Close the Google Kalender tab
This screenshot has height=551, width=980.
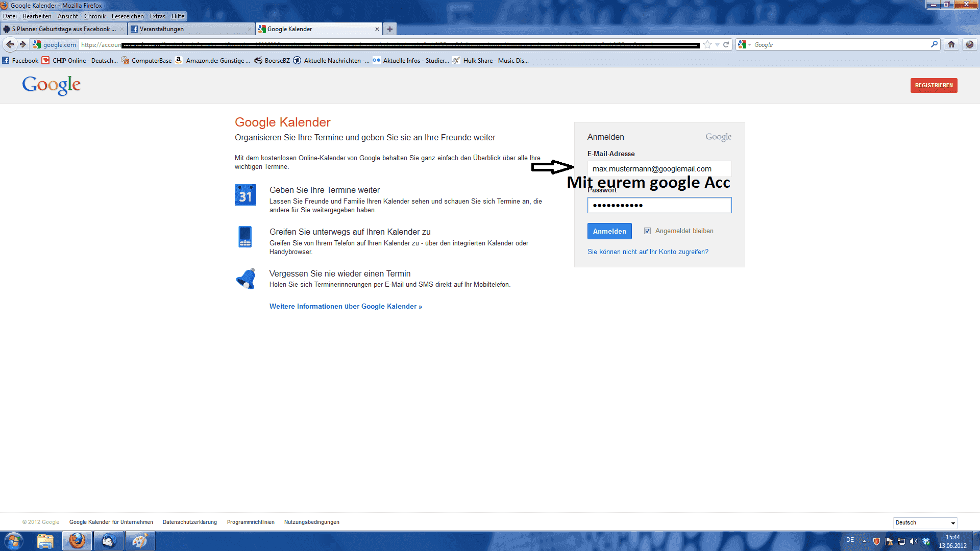pyautogui.click(x=377, y=29)
